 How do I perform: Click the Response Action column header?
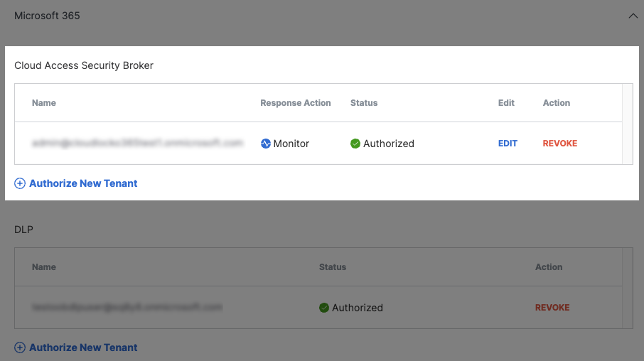295,102
